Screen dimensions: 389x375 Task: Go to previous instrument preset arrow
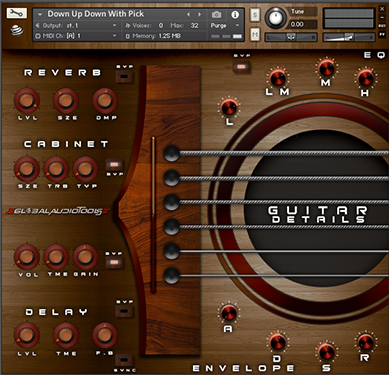tap(189, 14)
